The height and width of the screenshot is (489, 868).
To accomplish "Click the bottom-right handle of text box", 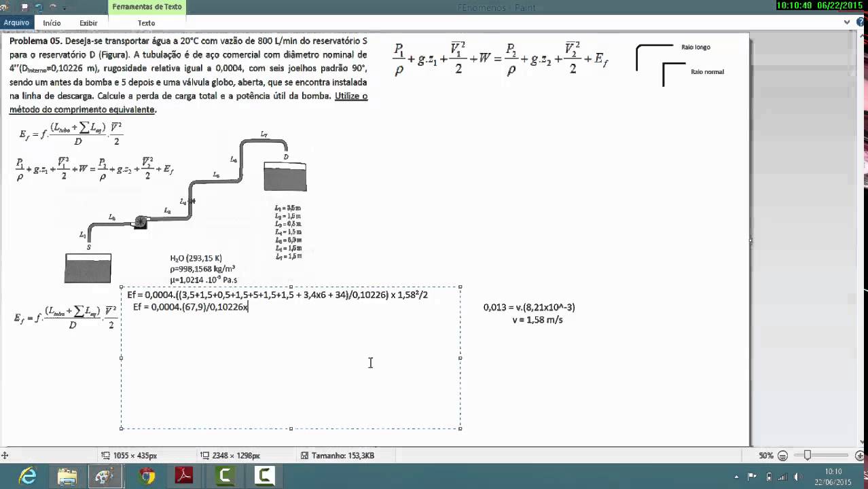I will tap(460, 428).
